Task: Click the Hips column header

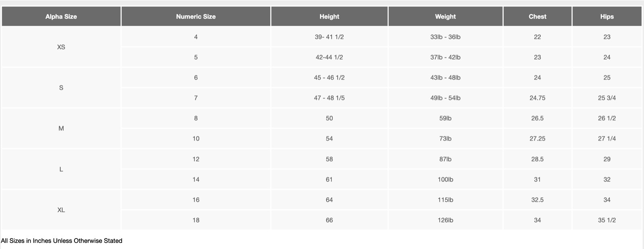Action: 607,17
